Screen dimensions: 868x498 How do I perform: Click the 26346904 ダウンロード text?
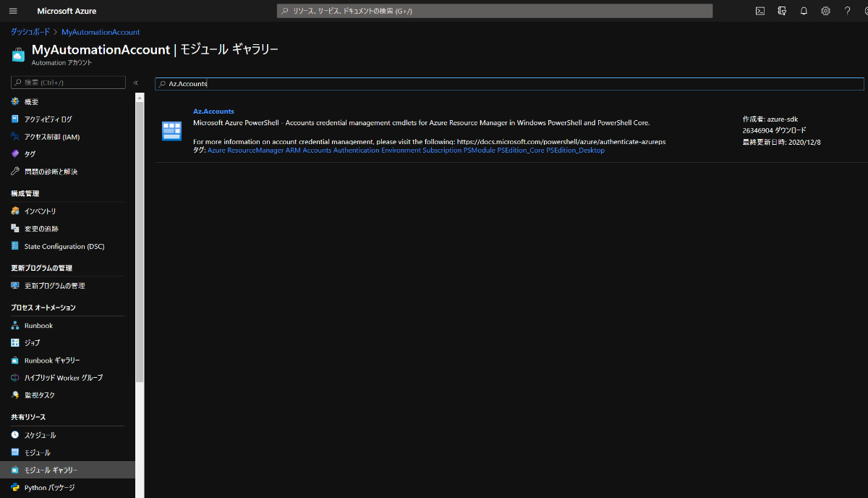(x=774, y=130)
